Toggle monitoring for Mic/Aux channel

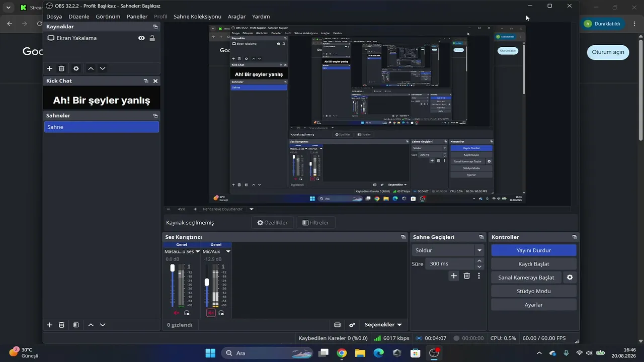pyautogui.click(x=221, y=313)
